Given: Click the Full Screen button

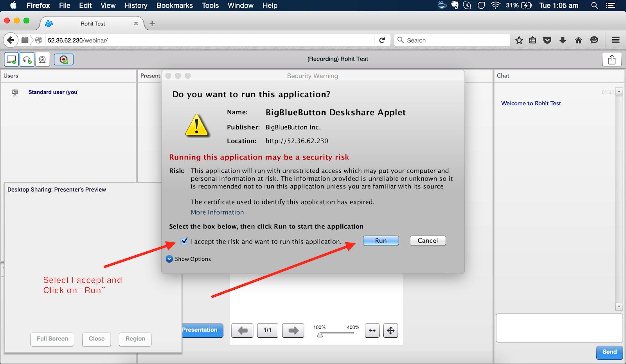Looking at the screenshot, I should [x=52, y=339].
